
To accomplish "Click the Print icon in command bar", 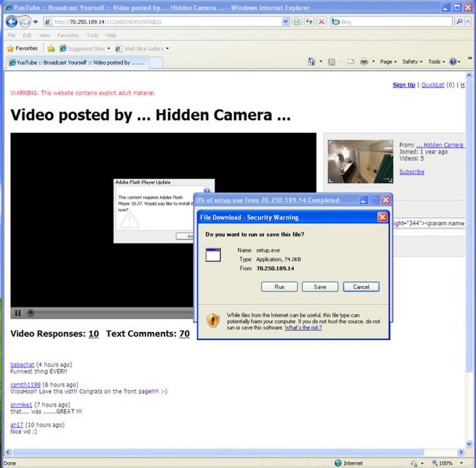I will (364, 62).
